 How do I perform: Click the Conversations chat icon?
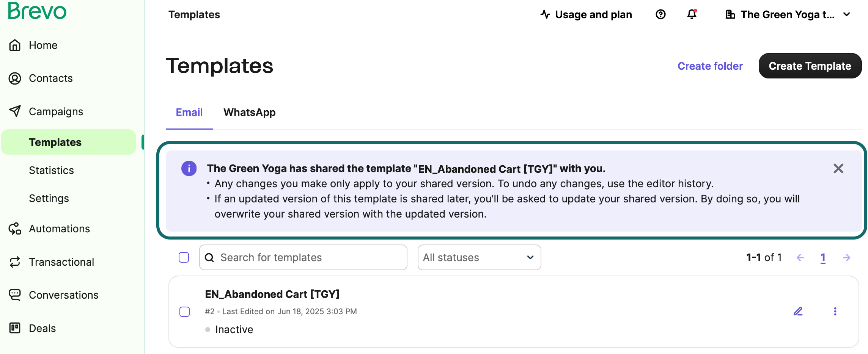click(x=15, y=295)
